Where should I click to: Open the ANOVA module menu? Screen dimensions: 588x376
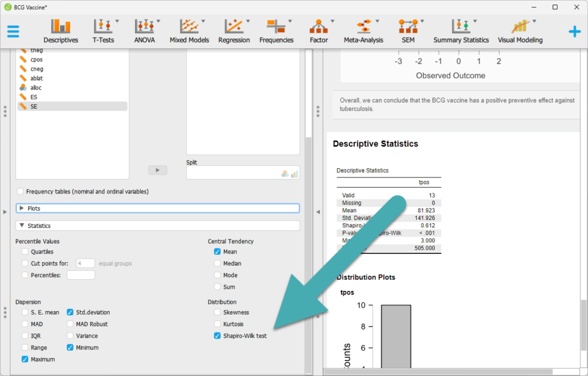pos(145,30)
